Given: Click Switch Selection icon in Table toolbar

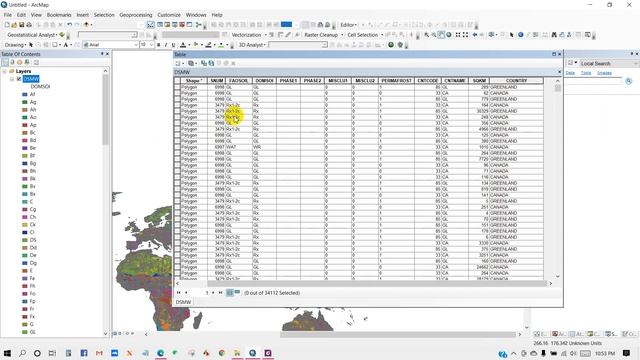Looking at the screenshot, I should click(211, 63).
